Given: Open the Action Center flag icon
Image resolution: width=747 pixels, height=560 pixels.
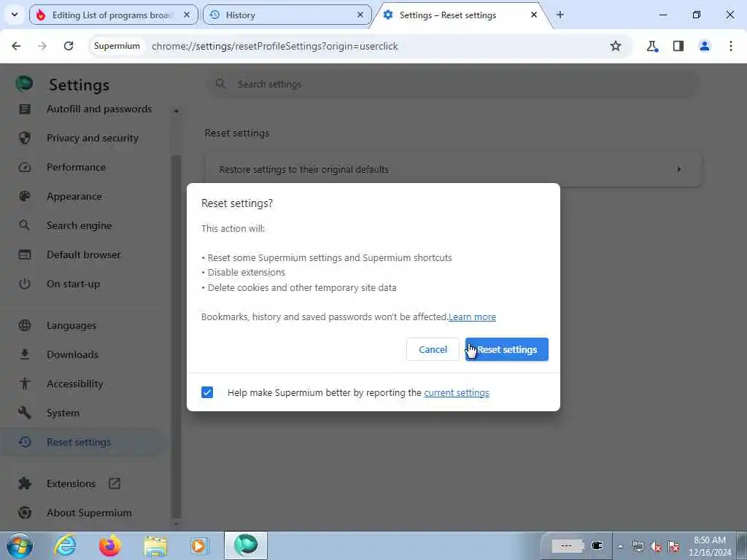Looking at the screenshot, I should (x=673, y=546).
